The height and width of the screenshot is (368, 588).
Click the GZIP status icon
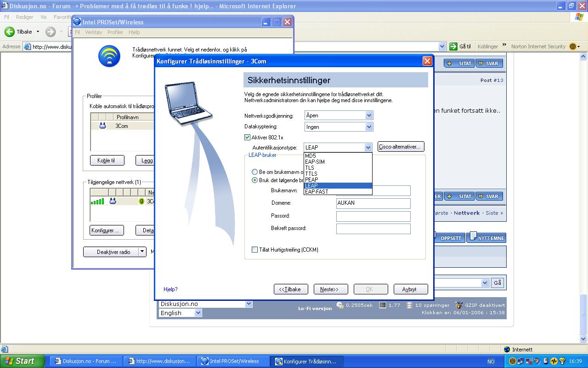[x=459, y=305]
